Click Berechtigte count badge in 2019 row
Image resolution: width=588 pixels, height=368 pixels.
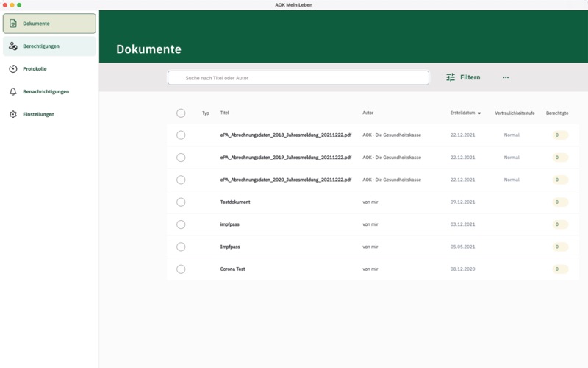(560, 158)
